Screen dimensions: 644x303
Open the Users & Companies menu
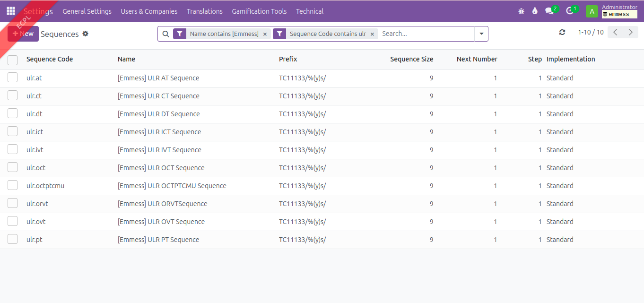pyautogui.click(x=149, y=11)
